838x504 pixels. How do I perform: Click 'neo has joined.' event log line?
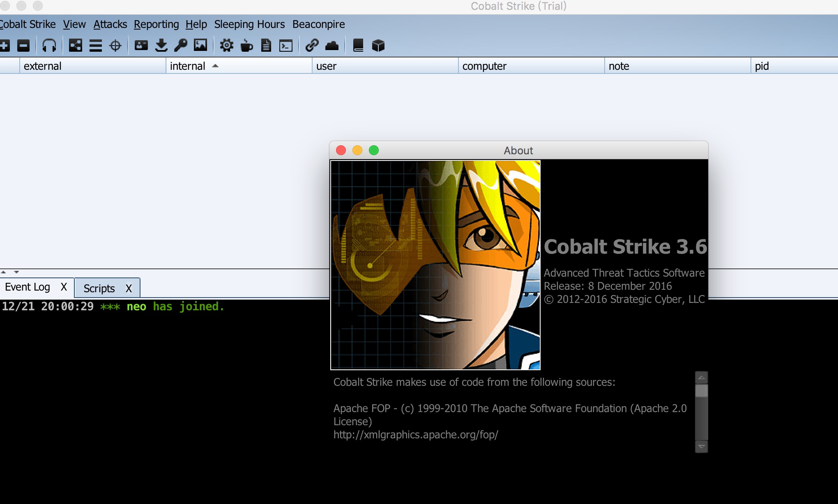[175, 307]
